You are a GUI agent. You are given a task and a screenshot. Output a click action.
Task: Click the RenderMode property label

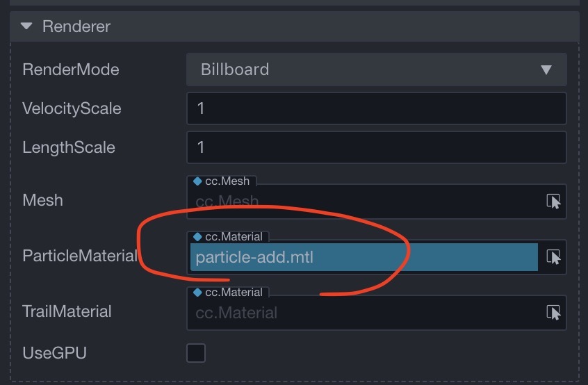[71, 69]
